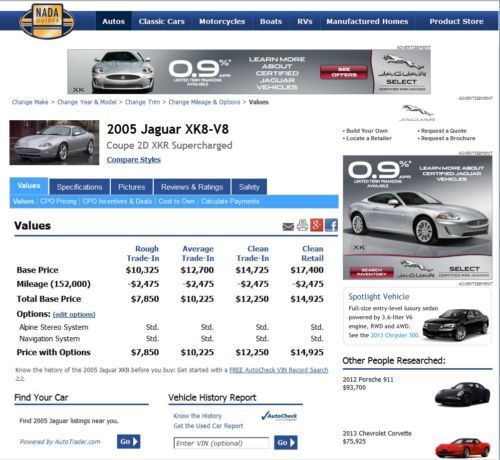Click the Clean Retail column header
The height and width of the screenshot is (460, 500).
312,253
